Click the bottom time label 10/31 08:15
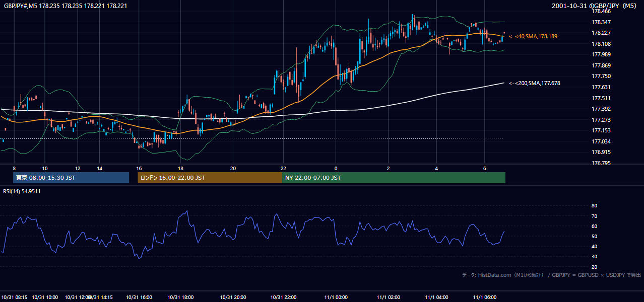The width and height of the screenshot is (644, 302). (14, 297)
